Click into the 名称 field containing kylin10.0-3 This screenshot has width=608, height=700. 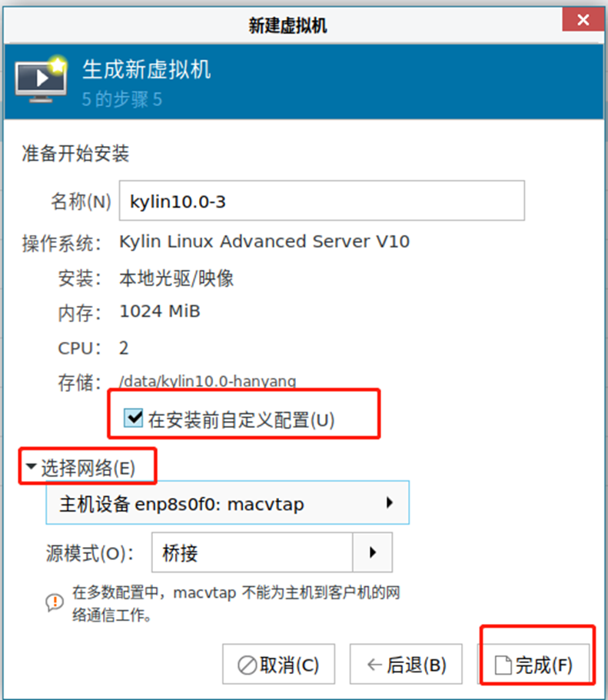click(x=321, y=201)
